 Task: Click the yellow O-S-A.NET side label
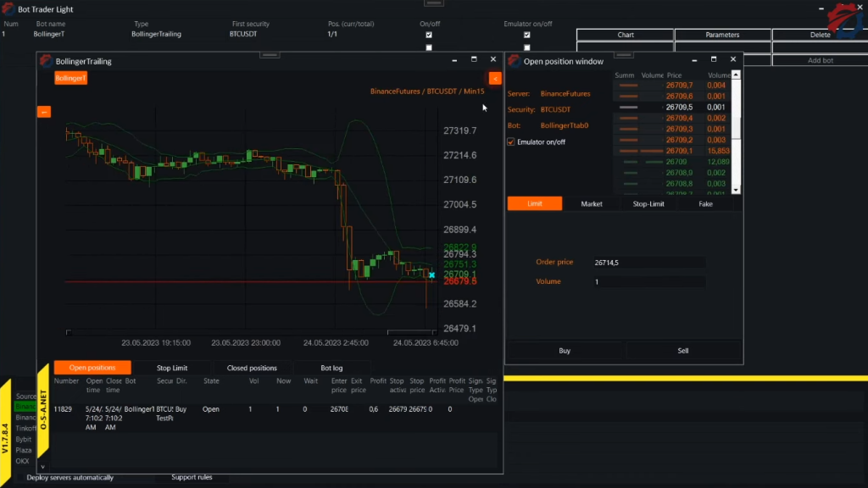pyautogui.click(x=43, y=413)
